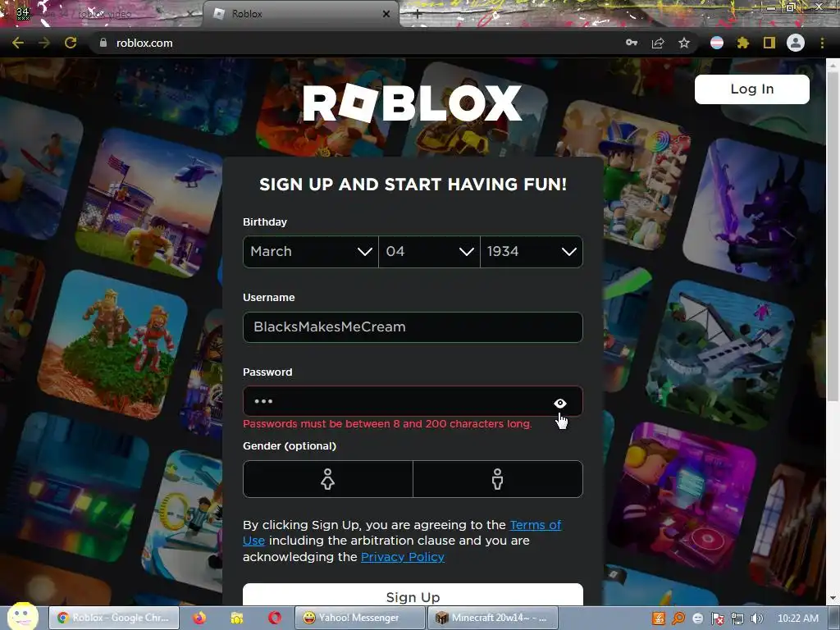Switch to Minecraft 20w14~ taskbar item
This screenshot has height=630, width=840.
click(x=493, y=618)
